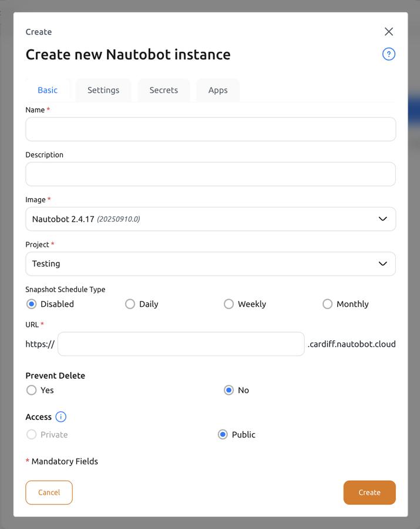Click the Create button

369,492
